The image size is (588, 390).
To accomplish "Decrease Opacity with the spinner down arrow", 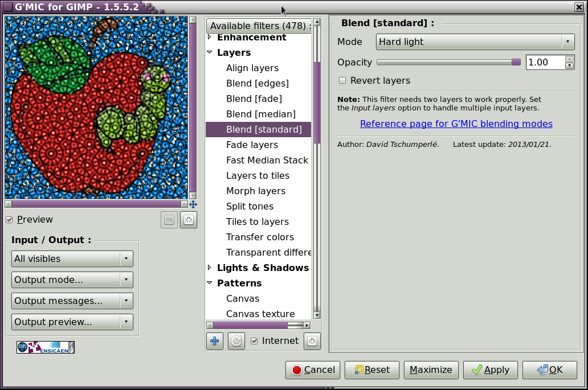I will click(x=569, y=66).
